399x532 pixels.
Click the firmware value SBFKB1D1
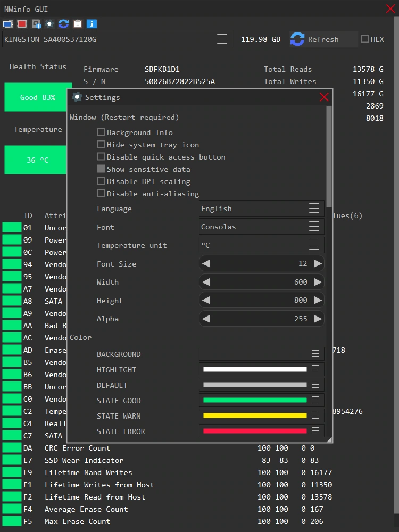tap(162, 69)
